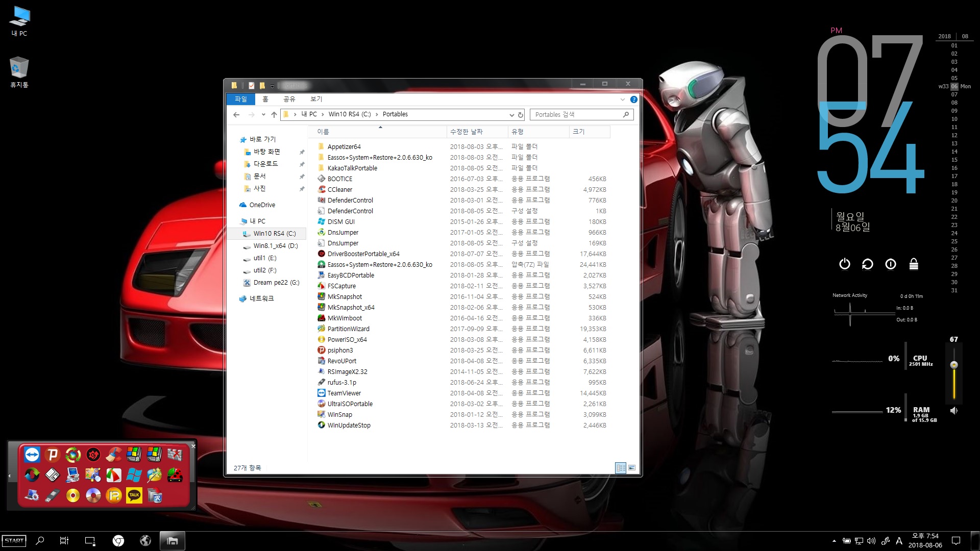Launch EasyBCD computer icon in dock
The height and width of the screenshot is (551, 980).
(x=73, y=475)
